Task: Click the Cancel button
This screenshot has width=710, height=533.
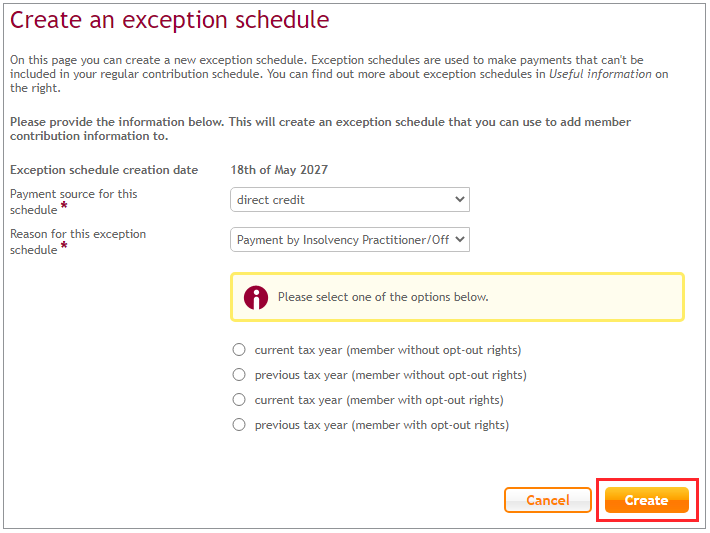Action: 548,500
